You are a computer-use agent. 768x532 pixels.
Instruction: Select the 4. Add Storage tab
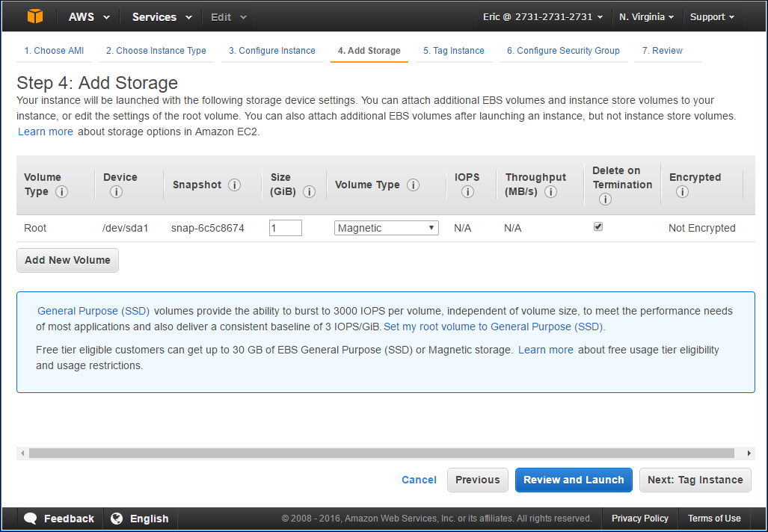(x=369, y=51)
